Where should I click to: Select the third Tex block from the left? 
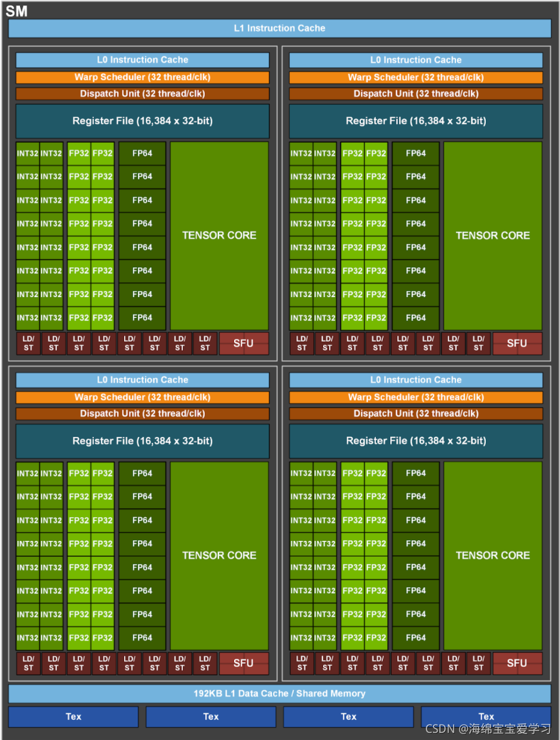tap(349, 717)
